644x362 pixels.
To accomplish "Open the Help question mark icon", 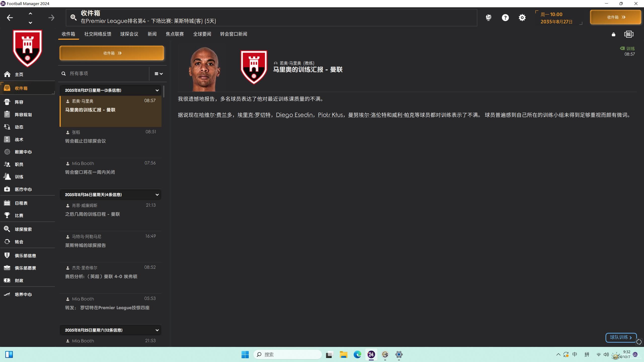I will click(505, 18).
